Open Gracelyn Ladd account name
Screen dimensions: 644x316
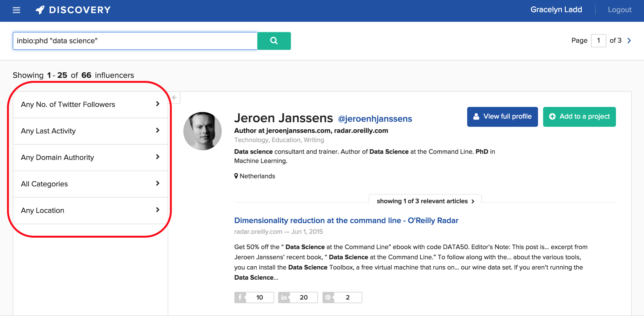coord(556,10)
